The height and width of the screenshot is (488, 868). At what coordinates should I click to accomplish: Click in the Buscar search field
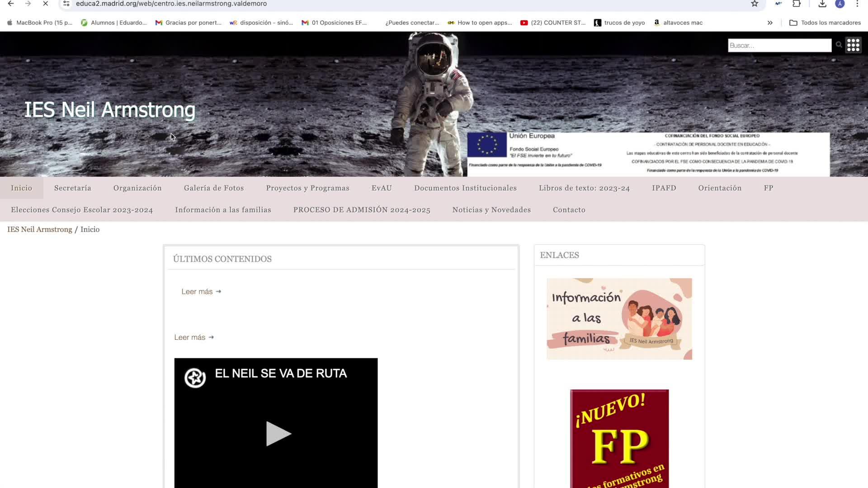[x=779, y=45]
